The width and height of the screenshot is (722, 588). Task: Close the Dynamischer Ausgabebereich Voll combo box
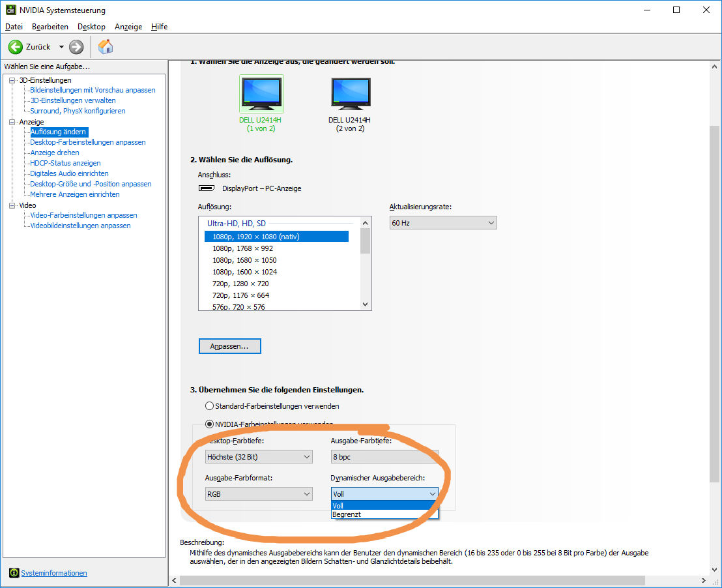[x=384, y=494]
